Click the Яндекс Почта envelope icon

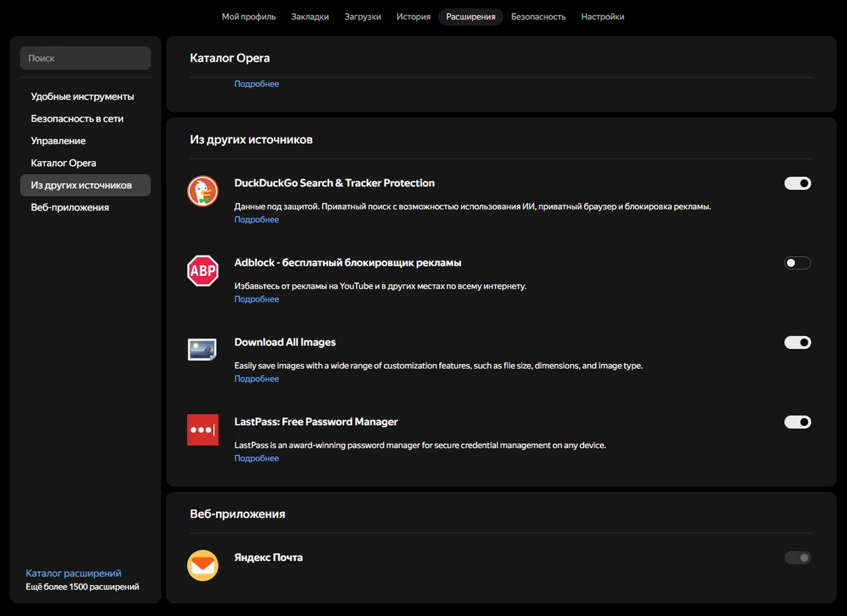click(203, 565)
